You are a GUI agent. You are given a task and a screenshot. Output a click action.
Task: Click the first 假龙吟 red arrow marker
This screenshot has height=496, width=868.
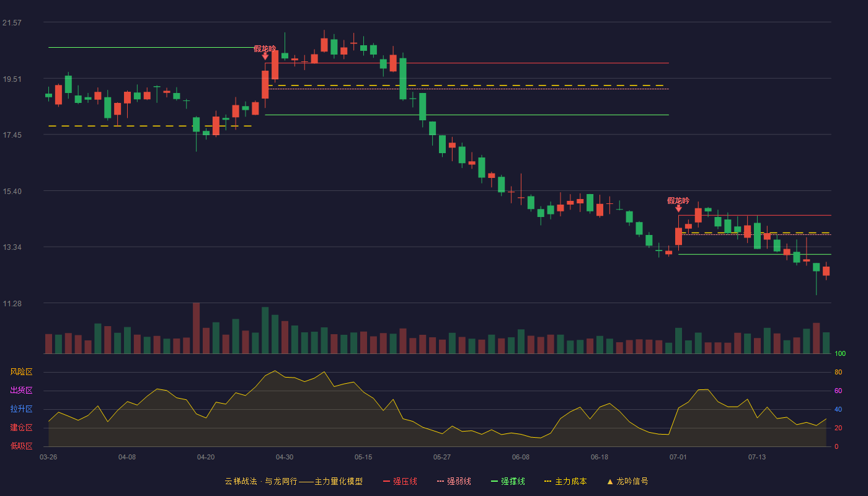pyautogui.click(x=265, y=56)
